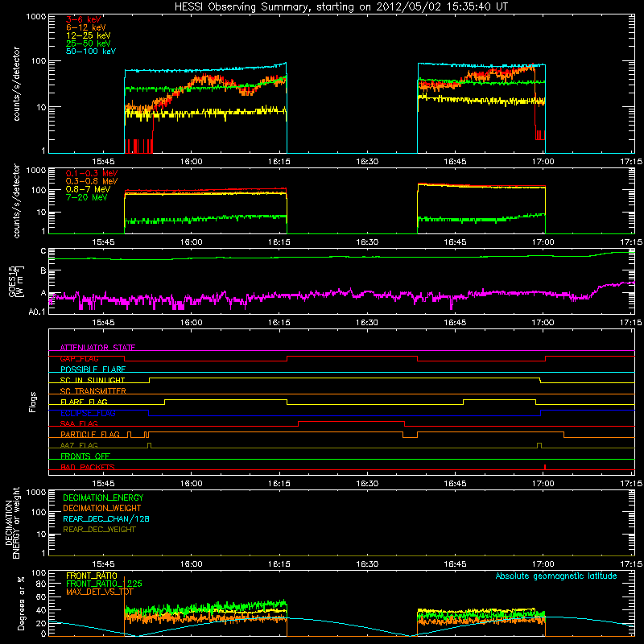Click the Flags panel axis label
Image resolution: width=644 pixels, height=644 pixels.
pyautogui.click(x=33, y=402)
